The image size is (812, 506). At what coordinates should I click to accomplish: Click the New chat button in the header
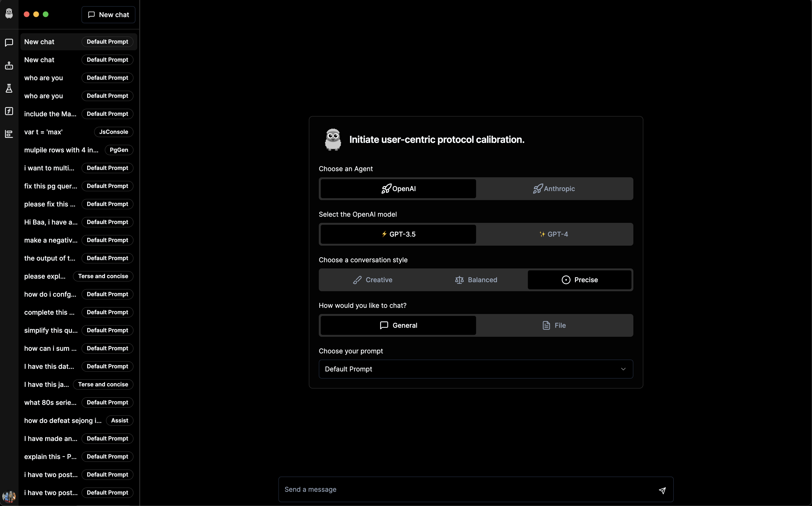pyautogui.click(x=108, y=15)
